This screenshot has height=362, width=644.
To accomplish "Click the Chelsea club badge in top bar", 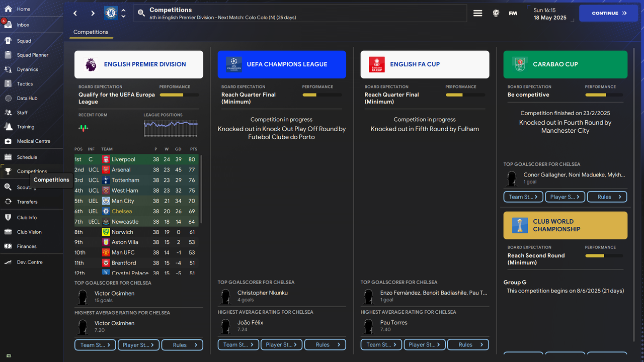I will [111, 13].
